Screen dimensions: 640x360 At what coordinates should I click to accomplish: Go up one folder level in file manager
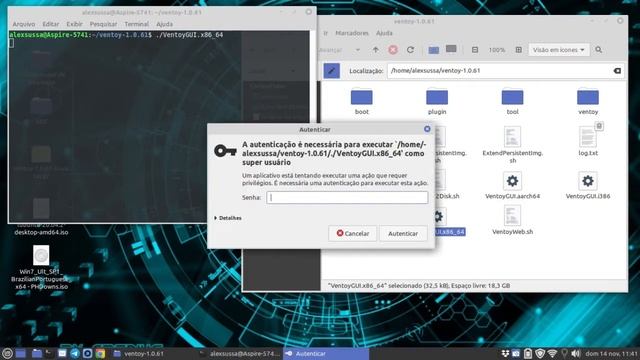[376, 50]
